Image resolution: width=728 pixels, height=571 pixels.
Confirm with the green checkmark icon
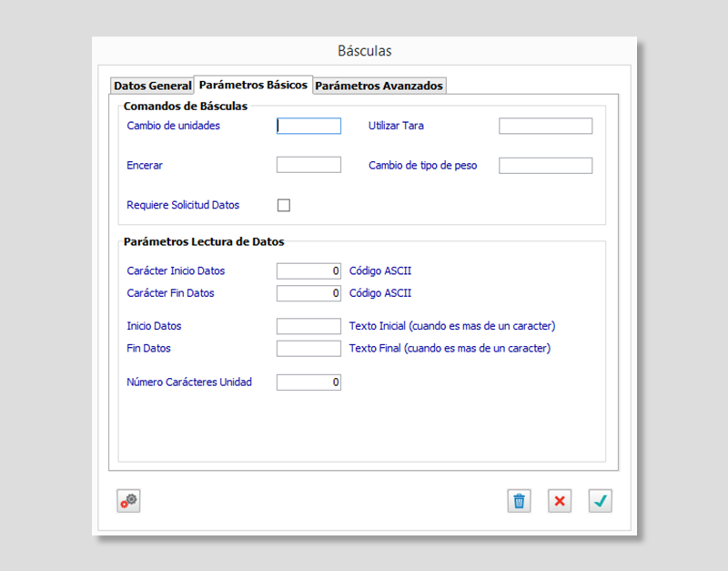(x=600, y=501)
